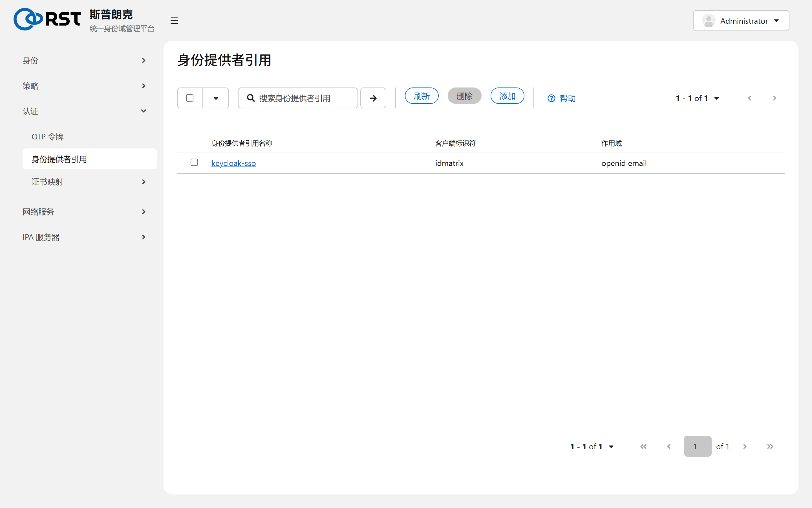Expand the IPA 服务器 navigation section
812x508 pixels.
pos(84,237)
